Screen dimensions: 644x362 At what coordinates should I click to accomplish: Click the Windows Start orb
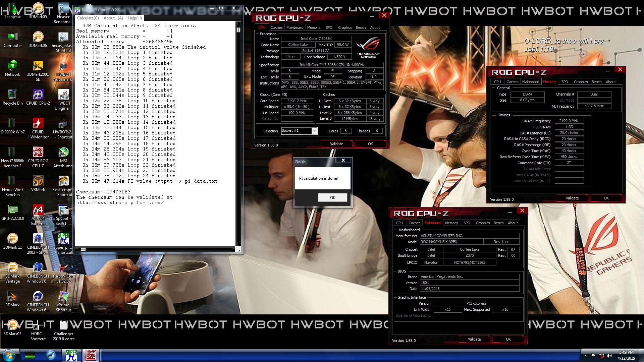[x=9, y=355]
